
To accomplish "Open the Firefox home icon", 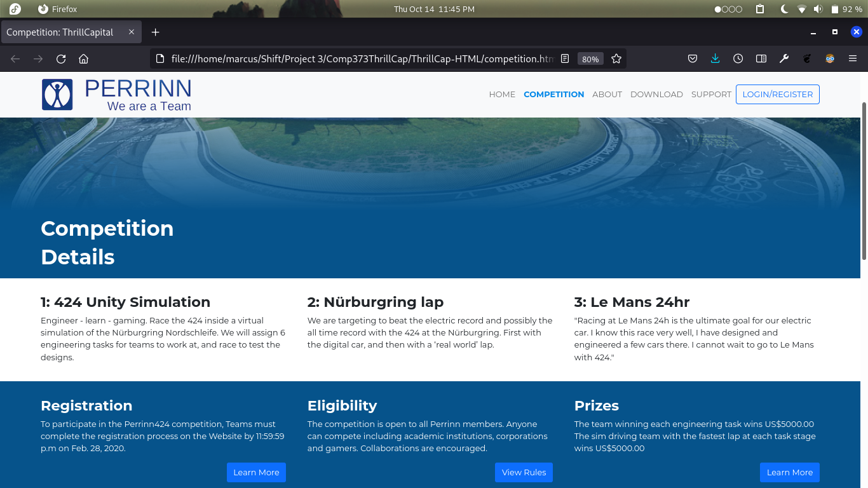I will point(83,58).
